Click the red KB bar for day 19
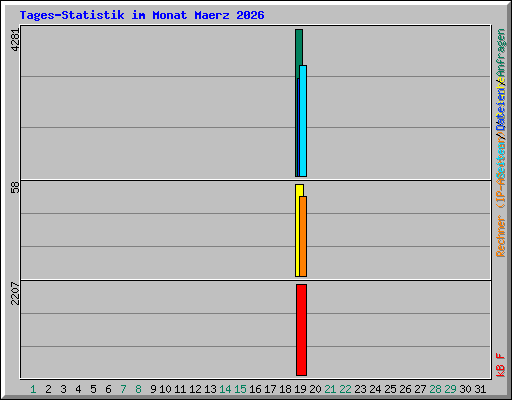The height and width of the screenshot is (400, 512). (301, 330)
